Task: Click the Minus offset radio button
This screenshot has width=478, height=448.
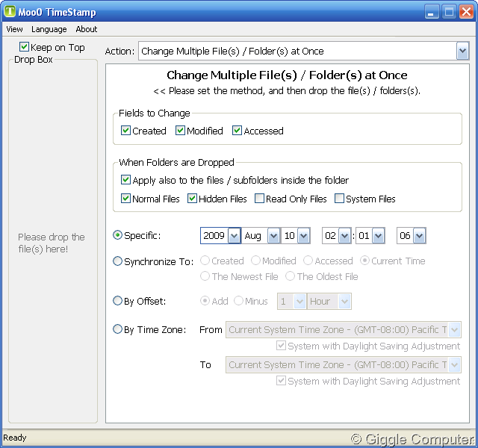Action: tap(238, 301)
